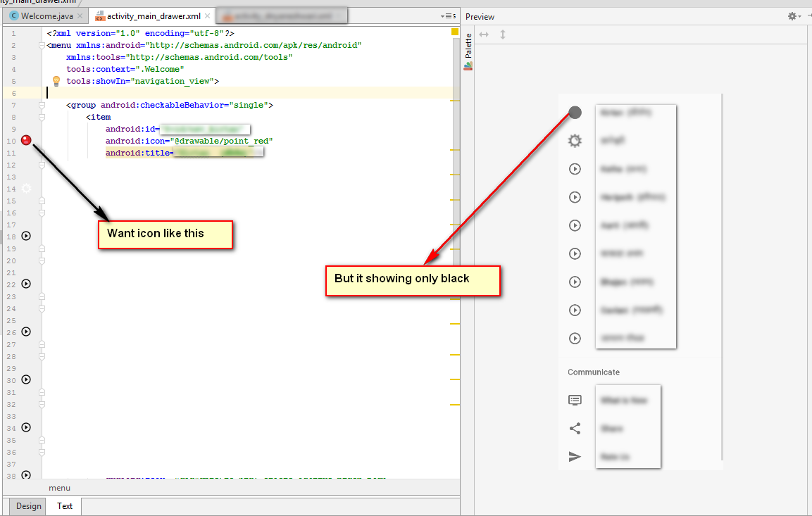Click the red point_red gutter icon

coord(27,140)
